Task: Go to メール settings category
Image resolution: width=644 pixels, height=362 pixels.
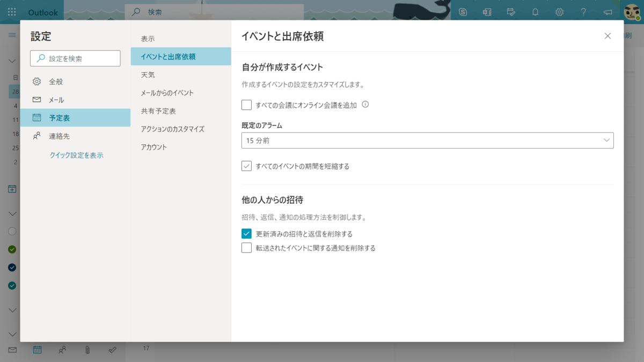Action: (75, 100)
